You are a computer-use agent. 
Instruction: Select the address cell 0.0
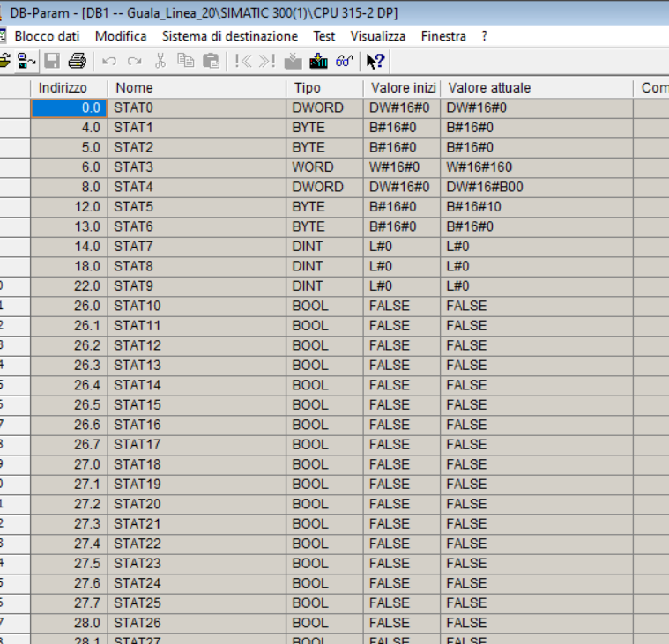coord(69,107)
